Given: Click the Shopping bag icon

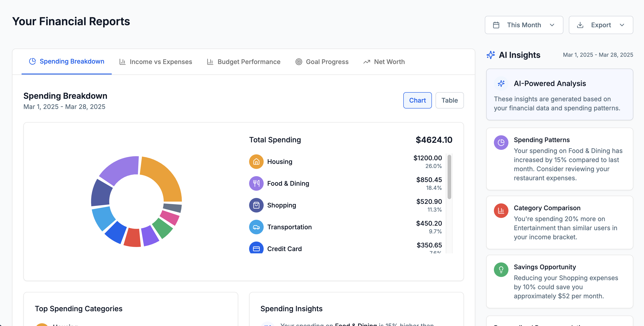Looking at the screenshot, I should click(256, 205).
